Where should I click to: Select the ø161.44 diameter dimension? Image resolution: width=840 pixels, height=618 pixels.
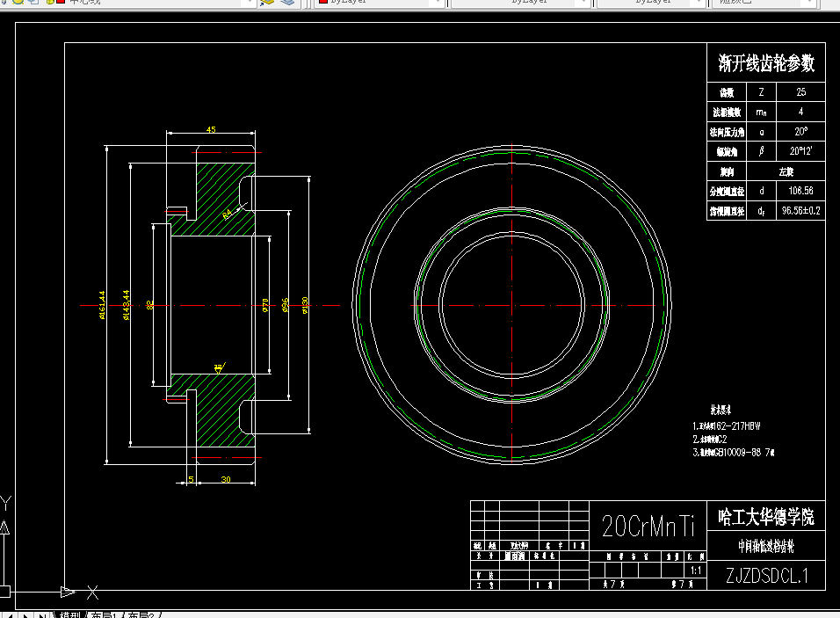(x=102, y=305)
